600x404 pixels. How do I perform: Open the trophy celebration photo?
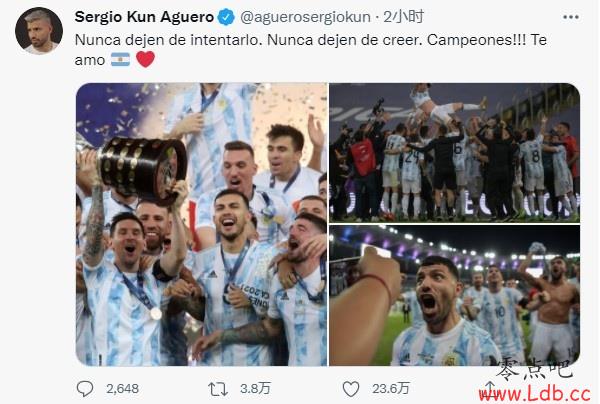[201, 224]
